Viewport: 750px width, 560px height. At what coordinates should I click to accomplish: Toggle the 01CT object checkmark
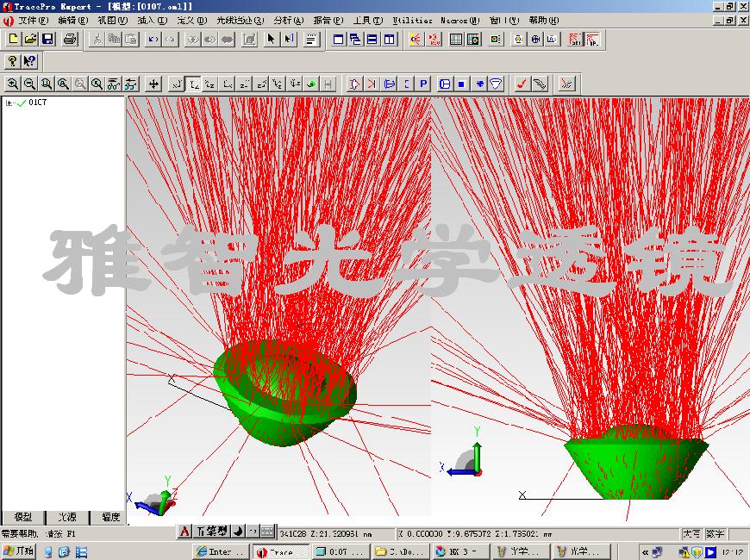(21, 103)
